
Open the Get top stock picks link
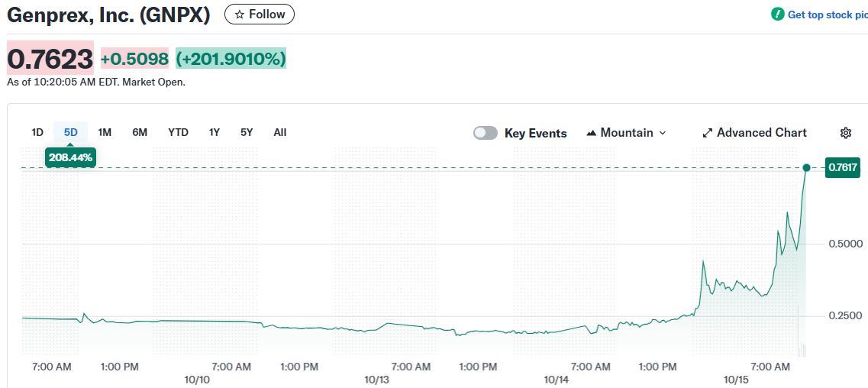click(827, 15)
